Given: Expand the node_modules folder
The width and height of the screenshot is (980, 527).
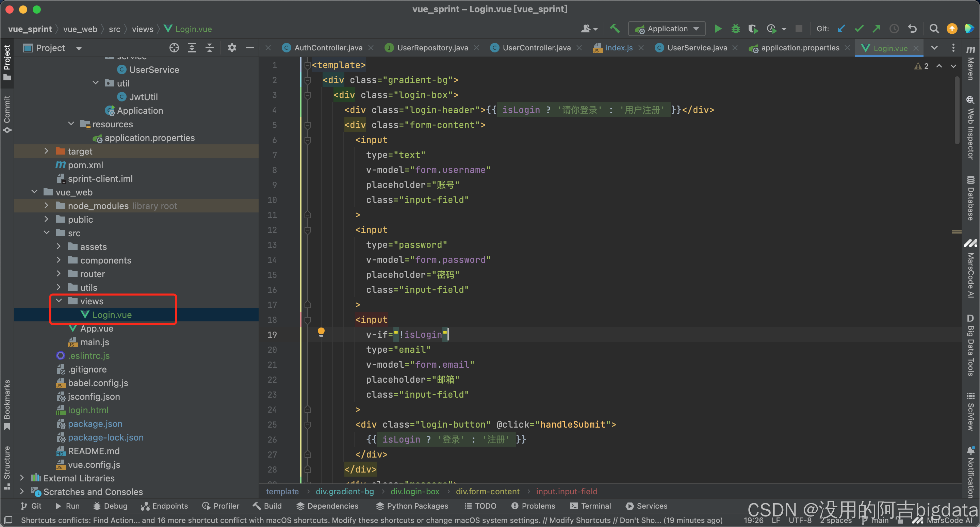Looking at the screenshot, I should [x=46, y=206].
